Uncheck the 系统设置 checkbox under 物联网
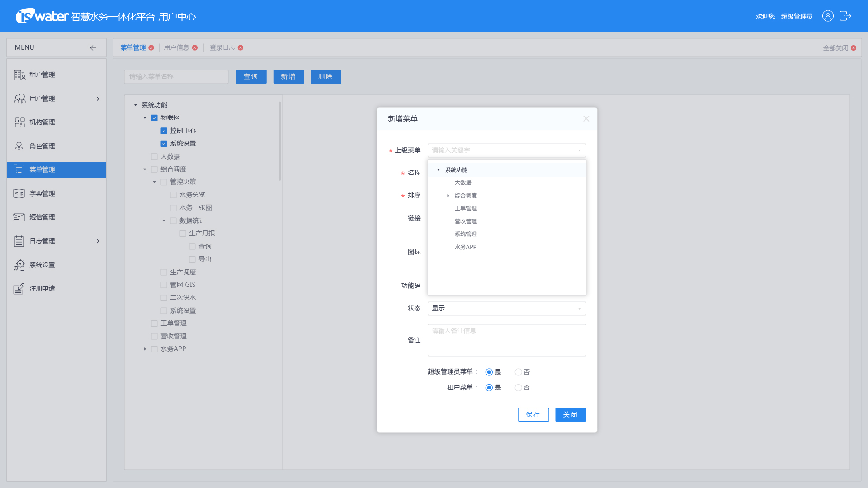868x488 pixels. point(164,144)
